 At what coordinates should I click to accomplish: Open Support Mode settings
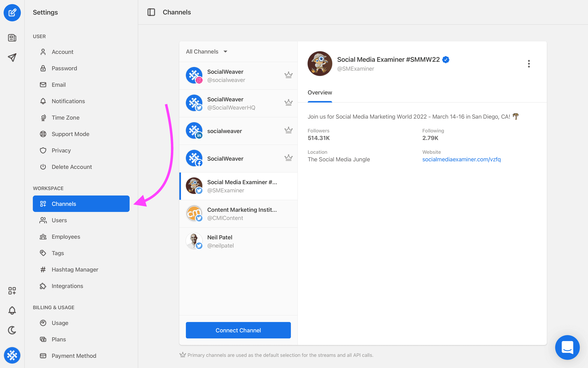[81, 134]
